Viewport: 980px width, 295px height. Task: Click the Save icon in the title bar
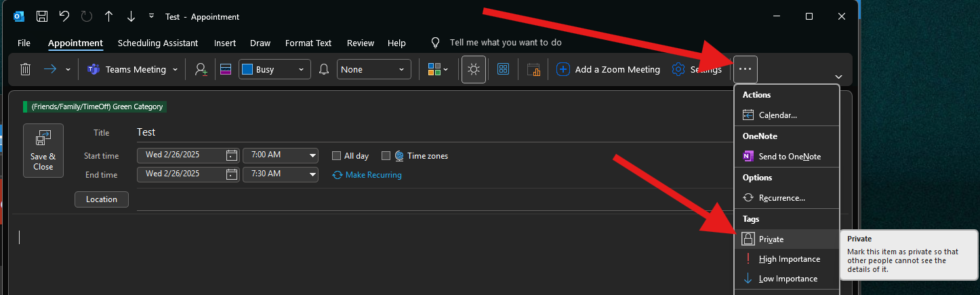(42, 16)
